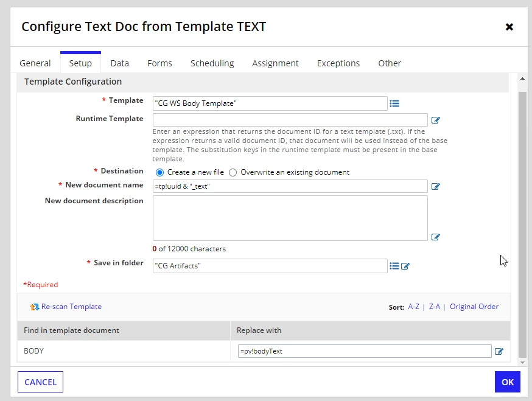Close the Configure Text Doc dialog
532x401 pixels.
tap(509, 27)
